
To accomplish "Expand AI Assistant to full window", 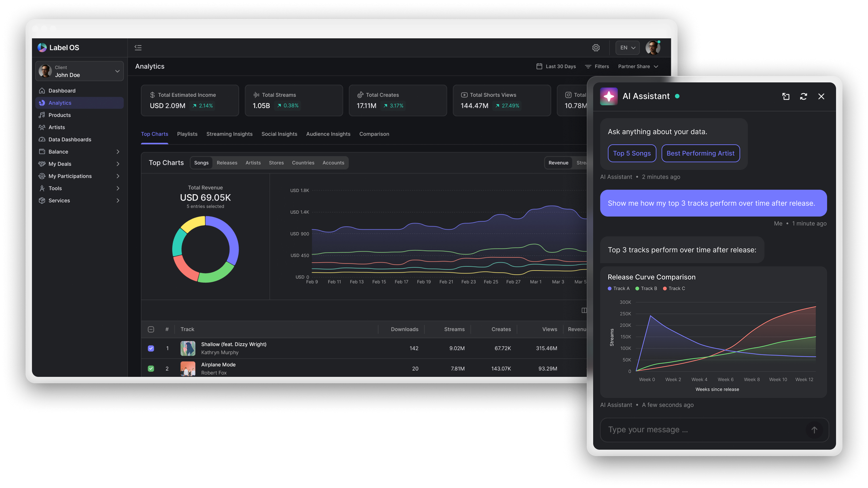I will pos(786,96).
